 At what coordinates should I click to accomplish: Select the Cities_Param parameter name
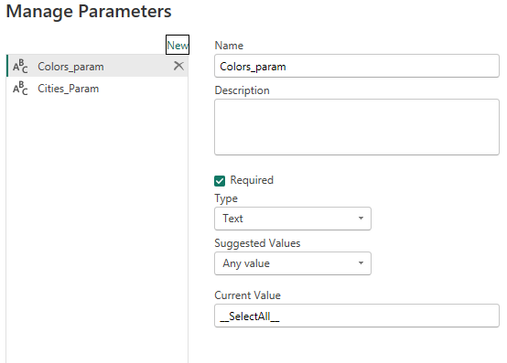pyautogui.click(x=68, y=88)
